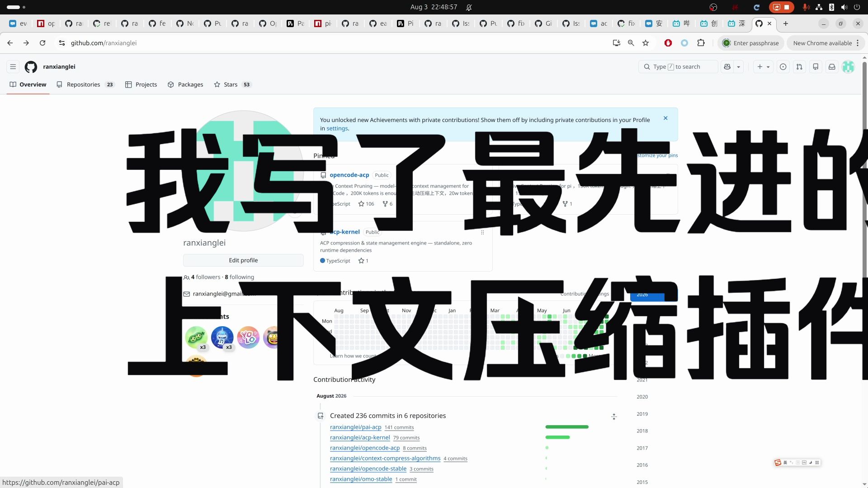Image resolution: width=868 pixels, height=488 pixels.
Task: Open system clock Aug 3 22:48:57
Action: click(434, 7)
